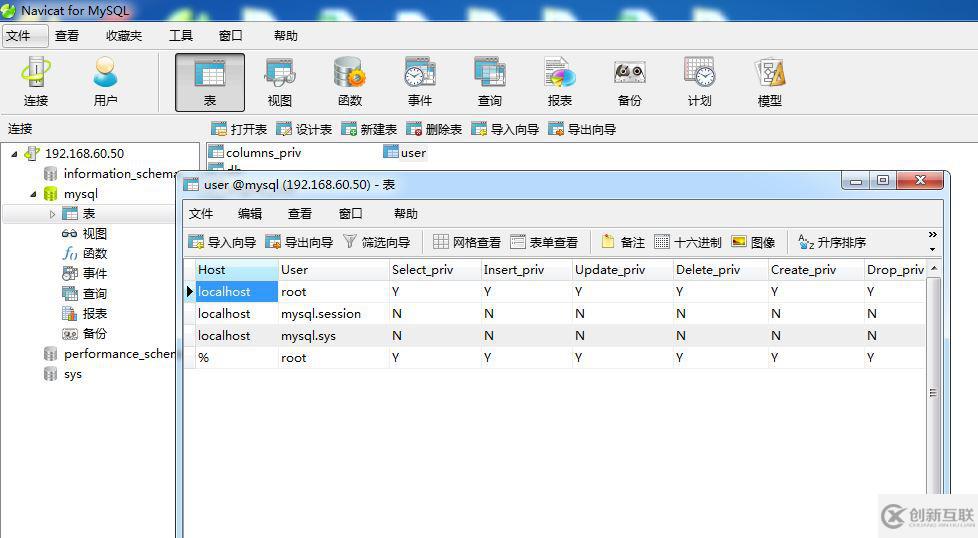
Task: Switch to 网格查看 grid view
Action: (467, 242)
